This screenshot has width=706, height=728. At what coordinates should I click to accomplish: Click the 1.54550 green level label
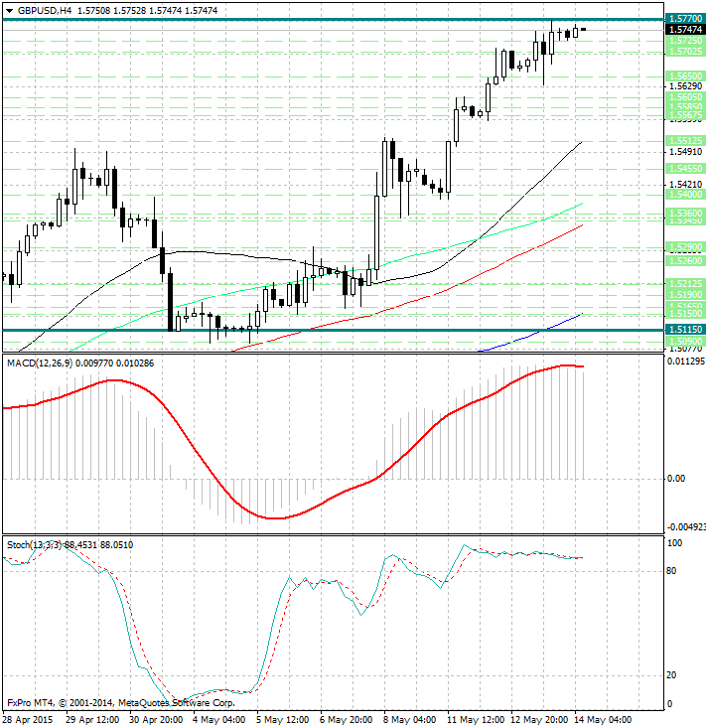[x=685, y=168]
